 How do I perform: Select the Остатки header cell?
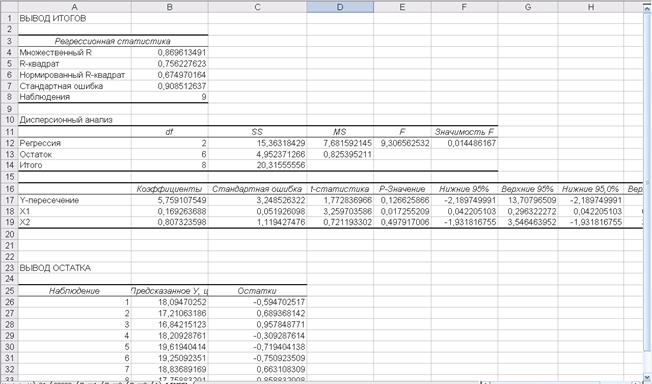point(257,291)
